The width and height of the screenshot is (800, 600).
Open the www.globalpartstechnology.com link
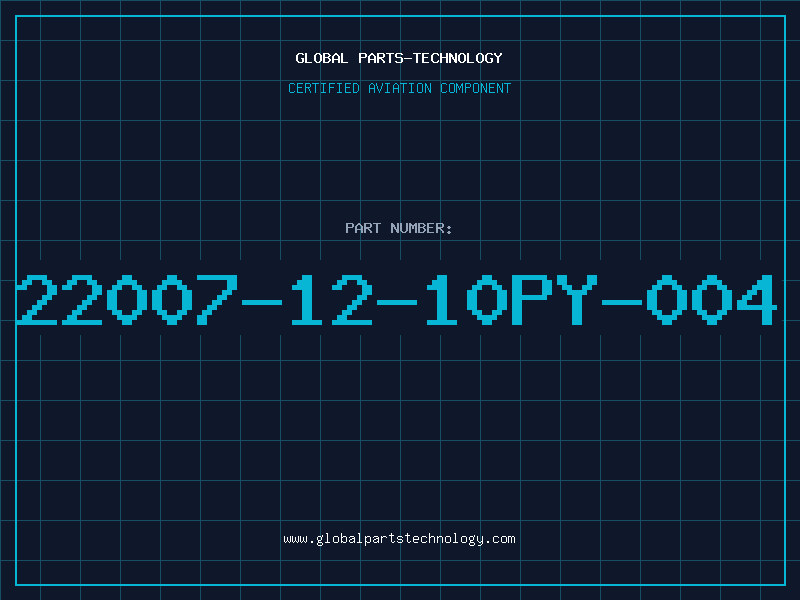click(x=399, y=539)
